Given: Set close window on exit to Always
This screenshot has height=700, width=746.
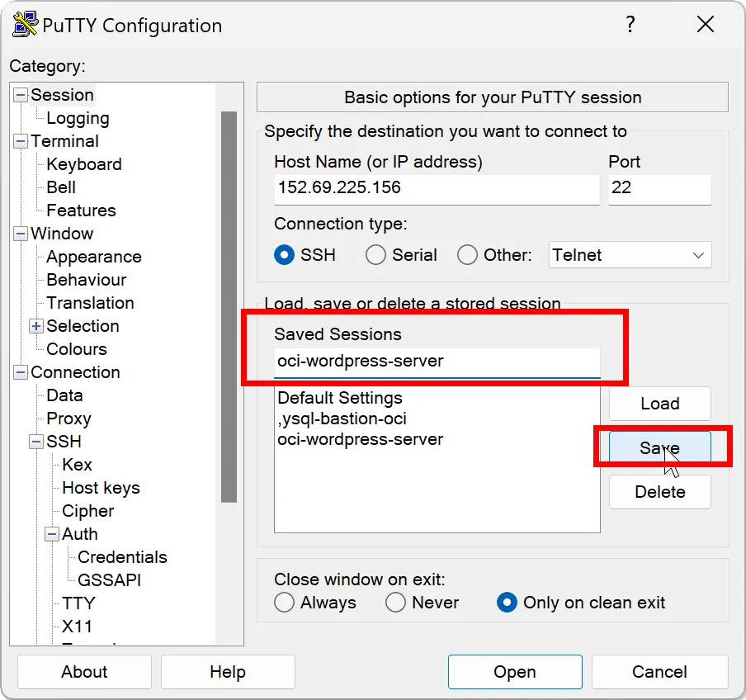Looking at the screenshot, I should tap(285, 603).
